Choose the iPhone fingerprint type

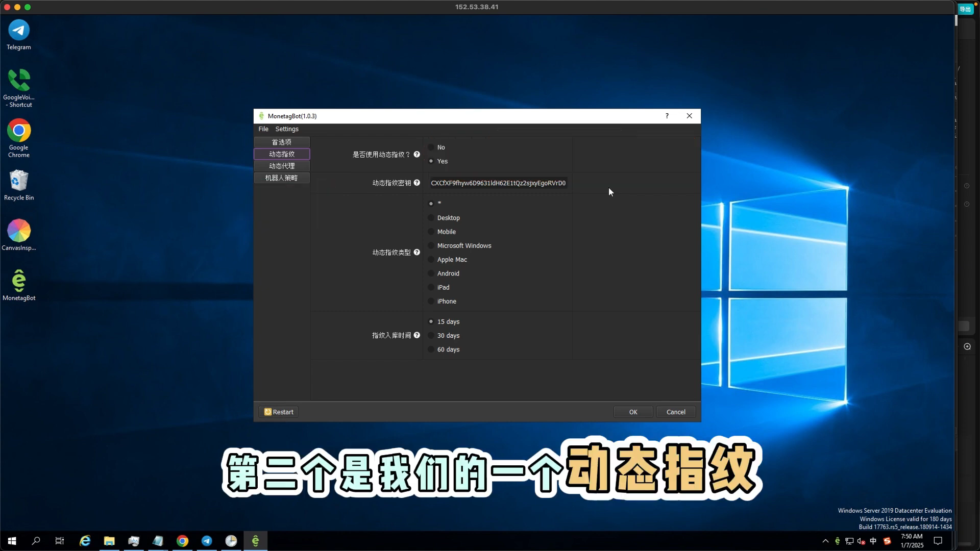(x=443, y=301)
